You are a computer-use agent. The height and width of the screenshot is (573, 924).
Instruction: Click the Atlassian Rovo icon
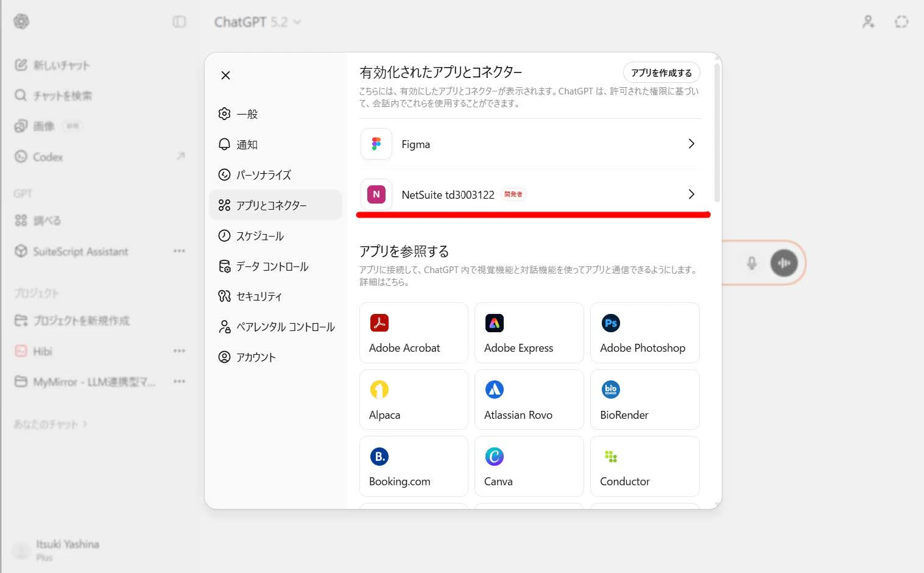495,390
